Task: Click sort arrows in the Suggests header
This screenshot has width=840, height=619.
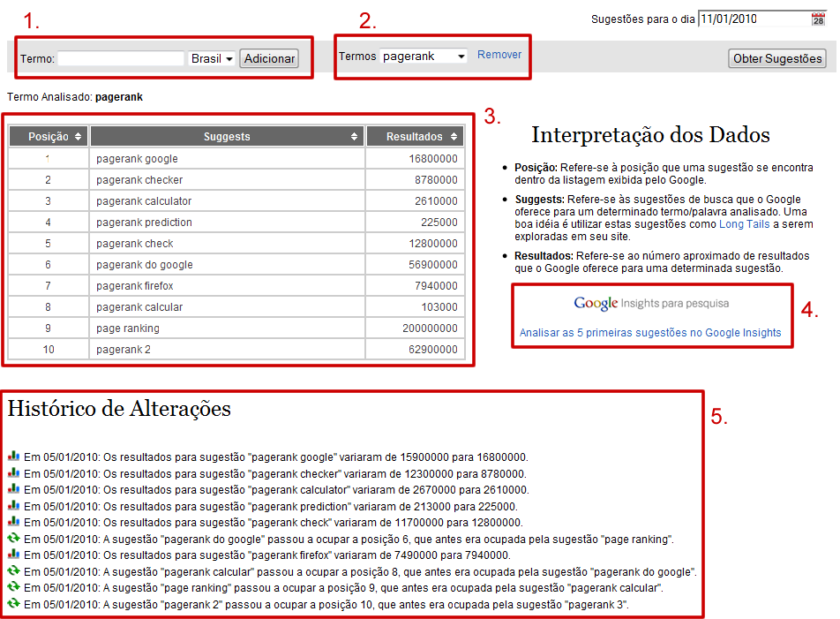Action: pyautogui.click(x=355, y=137)
